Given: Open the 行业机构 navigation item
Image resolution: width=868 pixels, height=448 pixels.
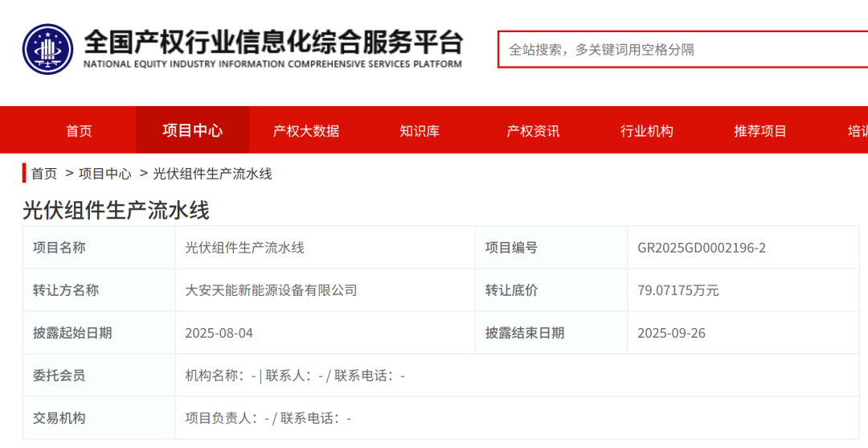Looking at the screenshot, I should [x=647, y=131].
